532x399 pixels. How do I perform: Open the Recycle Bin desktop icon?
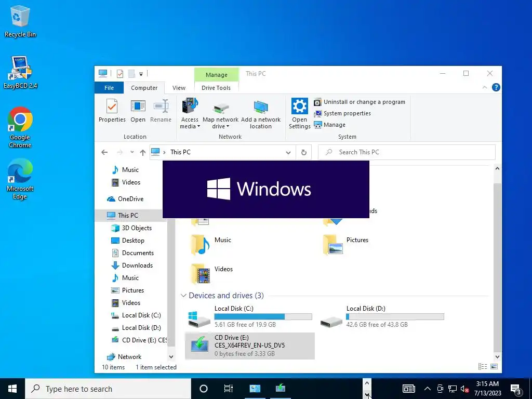20,21
